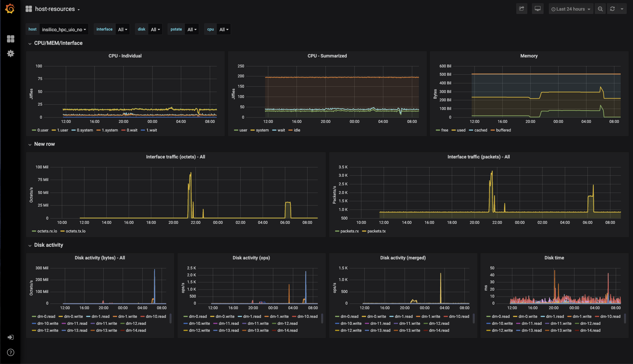Click the packets.tx legend color swatch
The height and width of the screenshot is (364, 633).
(x=364, y=231)
